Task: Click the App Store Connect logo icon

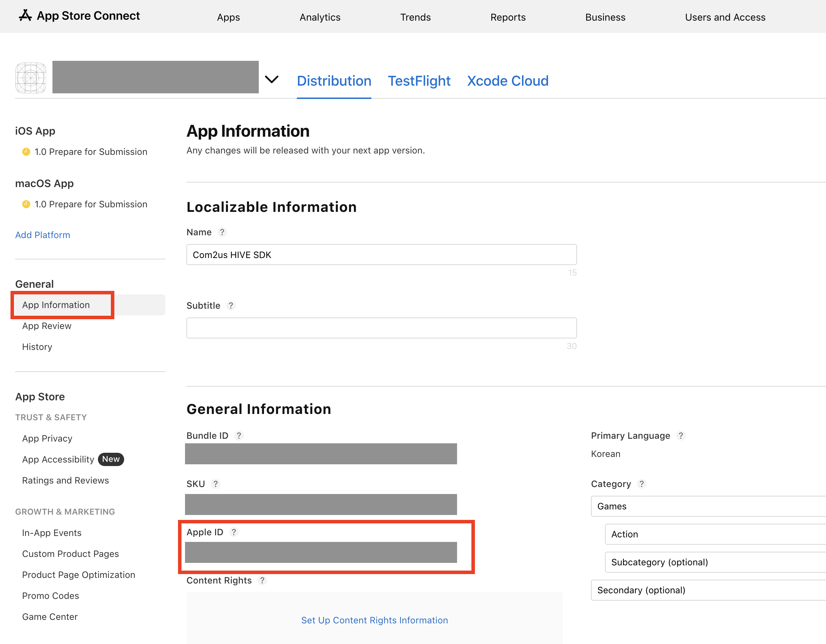Action: pyautogui.click(x=25, y=15)
